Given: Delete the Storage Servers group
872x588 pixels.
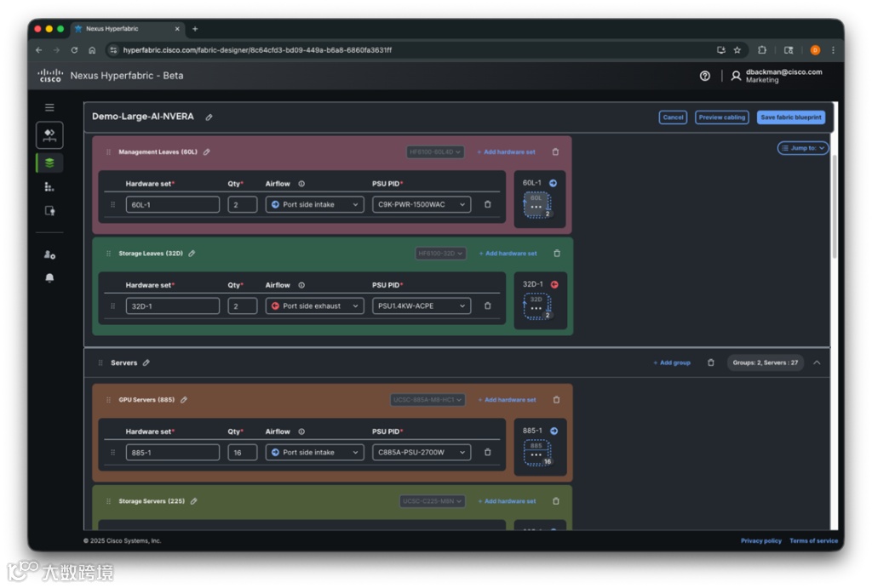Looking at the screenshot, I should click(x=555, y=501).
